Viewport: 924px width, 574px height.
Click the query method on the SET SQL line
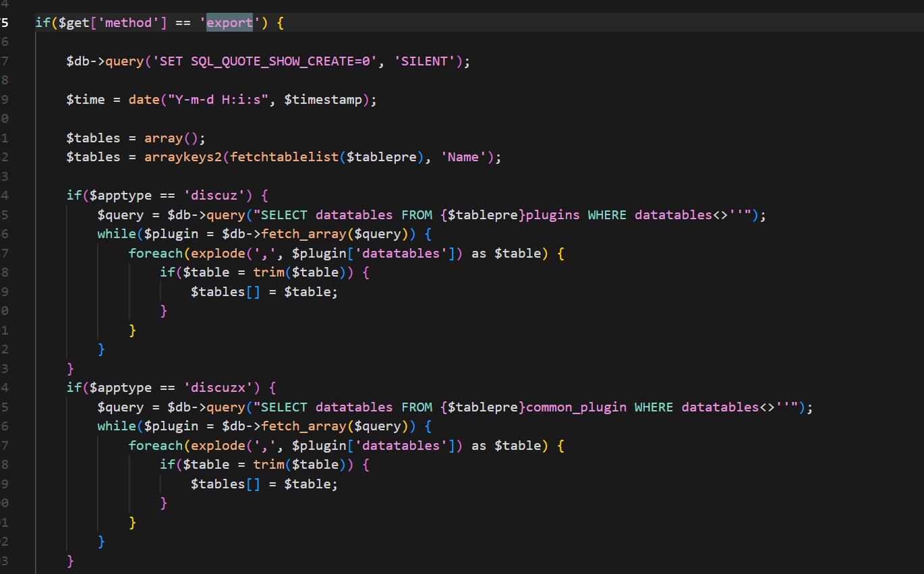click(x=125, y=61)
